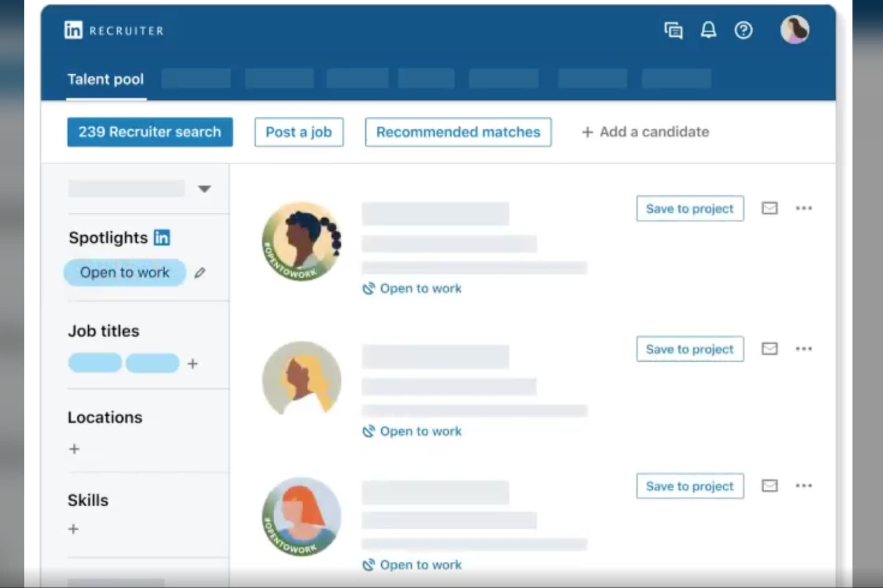Click Add a candidate

[645, 132]
